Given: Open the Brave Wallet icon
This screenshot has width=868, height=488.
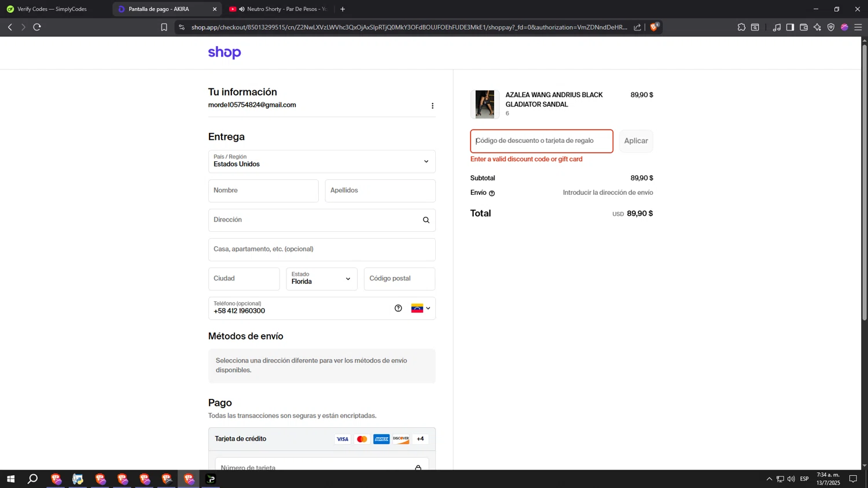Looking at the screenshot, I should [x=804, y=27].
